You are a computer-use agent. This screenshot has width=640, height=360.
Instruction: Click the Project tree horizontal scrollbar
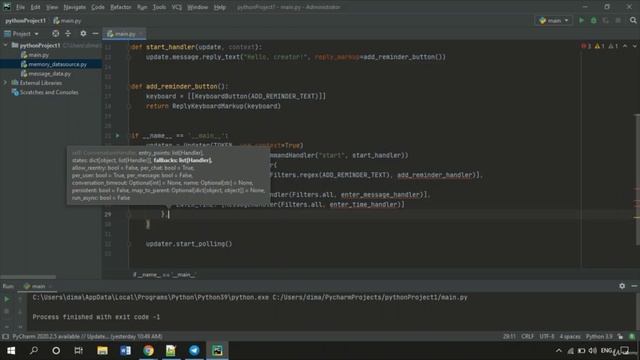[x=28, y=277]
